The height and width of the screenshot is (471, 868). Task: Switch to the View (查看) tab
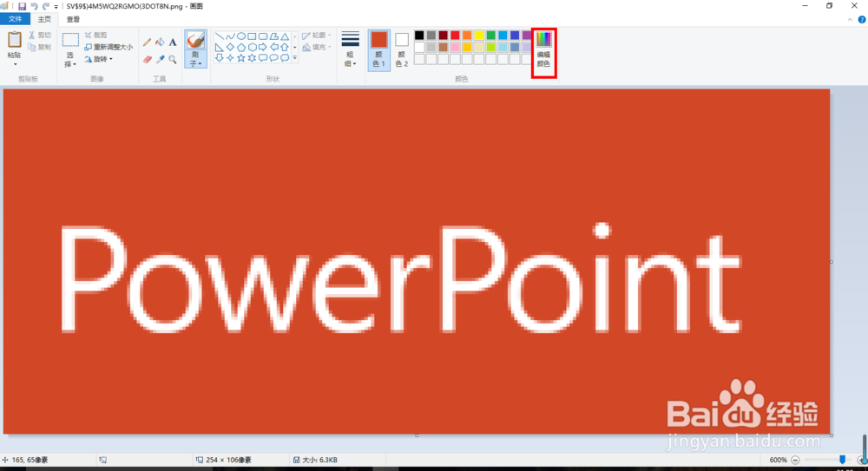(73, 19)
